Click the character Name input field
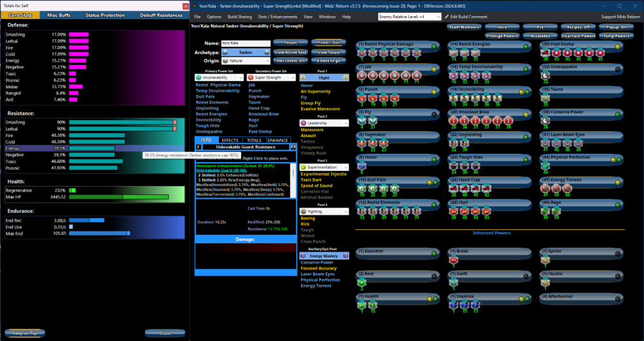The width and height of the screenshot is (644, 341). (x=245, y=42)
